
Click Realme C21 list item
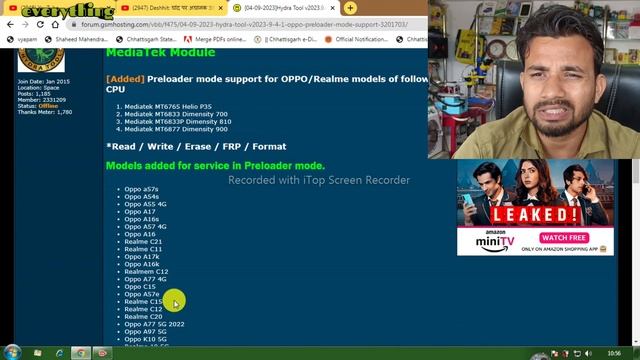tap(143, 242)
